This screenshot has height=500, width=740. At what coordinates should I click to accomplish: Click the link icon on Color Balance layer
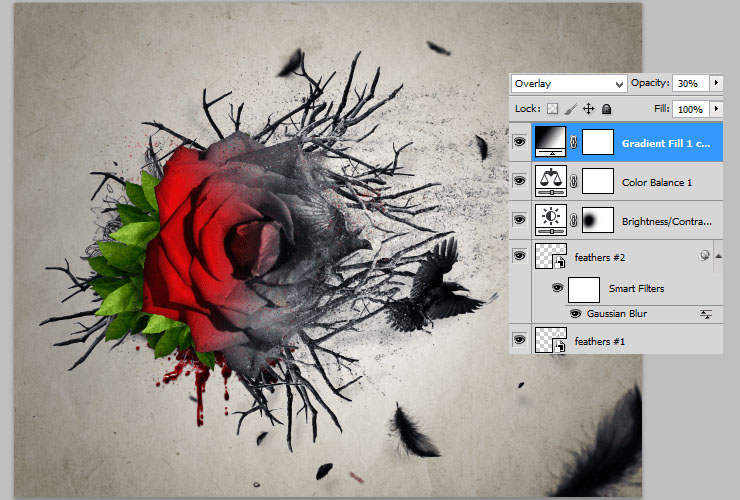click(573, 181)
